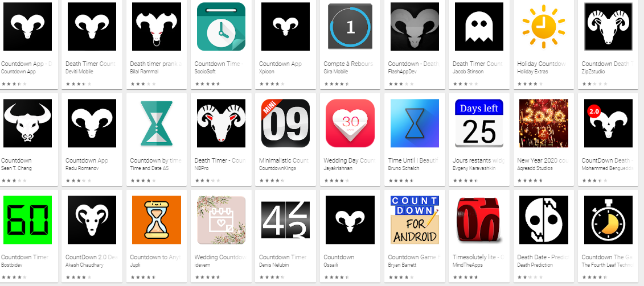Click the Days left 25 calendar icon
The height and width of the screenshot is (286, 644).
(479, 123)
